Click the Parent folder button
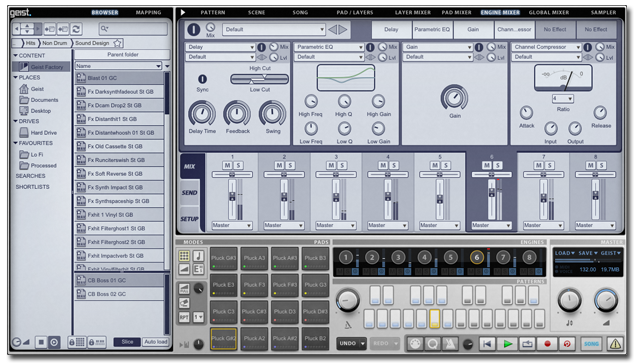The height and width of the screenshot is (363, 634). coord(123,54)
